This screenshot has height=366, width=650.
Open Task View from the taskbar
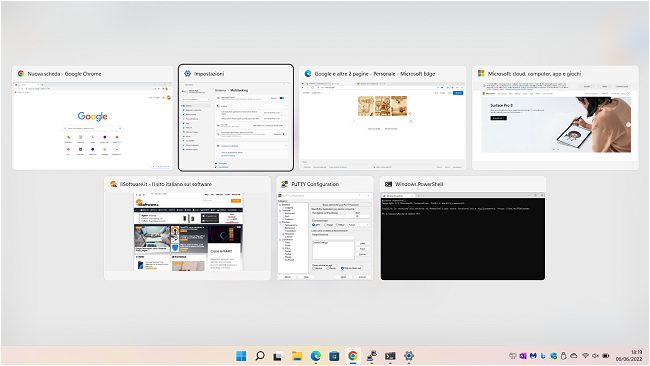pos(278,356)
